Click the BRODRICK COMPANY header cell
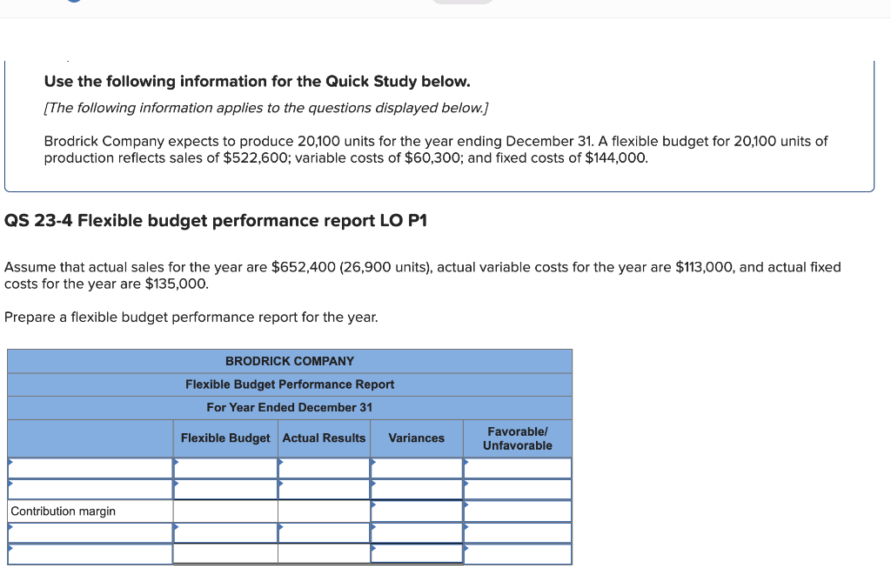Viewport: 891px width, 588px height. (290, 361)
